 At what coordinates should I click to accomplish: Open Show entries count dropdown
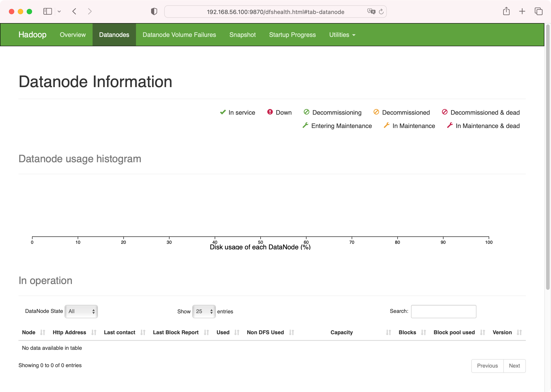[204, 311]
